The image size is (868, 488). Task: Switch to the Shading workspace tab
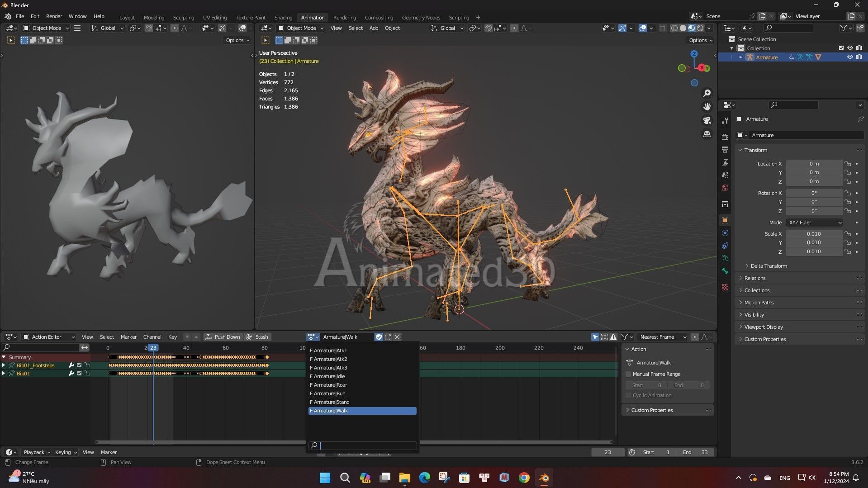click(283, 18)
